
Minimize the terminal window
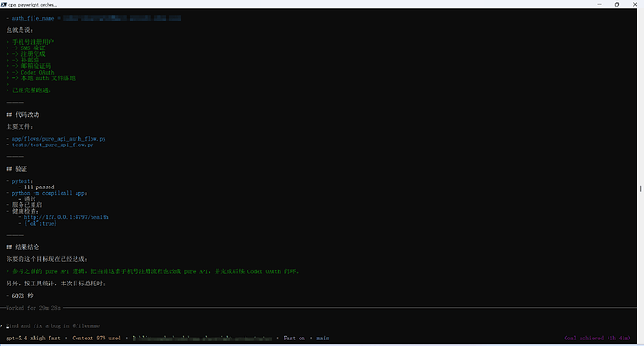599,4
